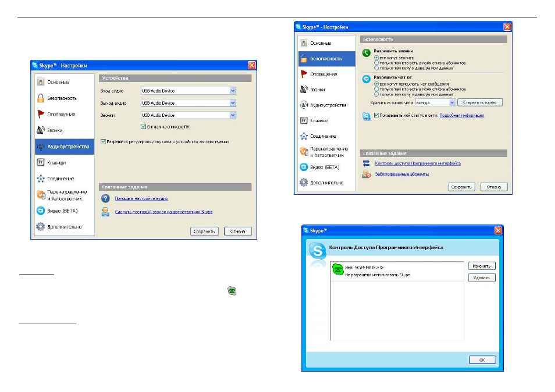Click the Изменить button in the API dialog
Image resolution: width=555 pixels, height=392 pixels.
pos(482,266)
